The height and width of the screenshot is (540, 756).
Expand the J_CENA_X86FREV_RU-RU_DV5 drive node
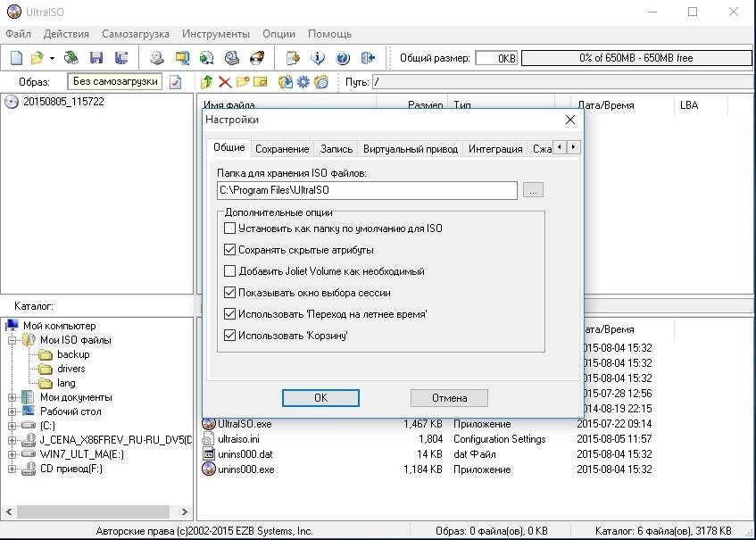click(x=12, y=440)
